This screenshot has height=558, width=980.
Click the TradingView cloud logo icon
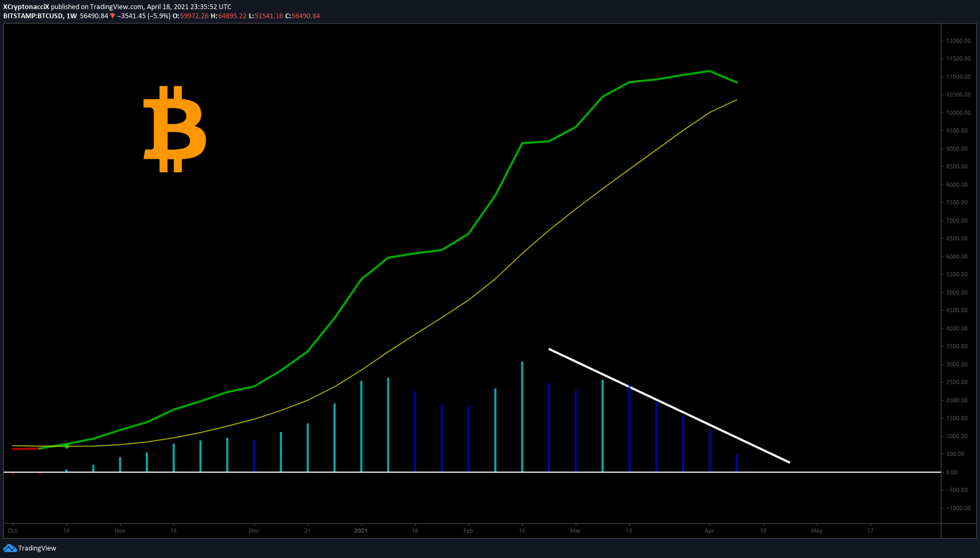click(x=10, y=548)
